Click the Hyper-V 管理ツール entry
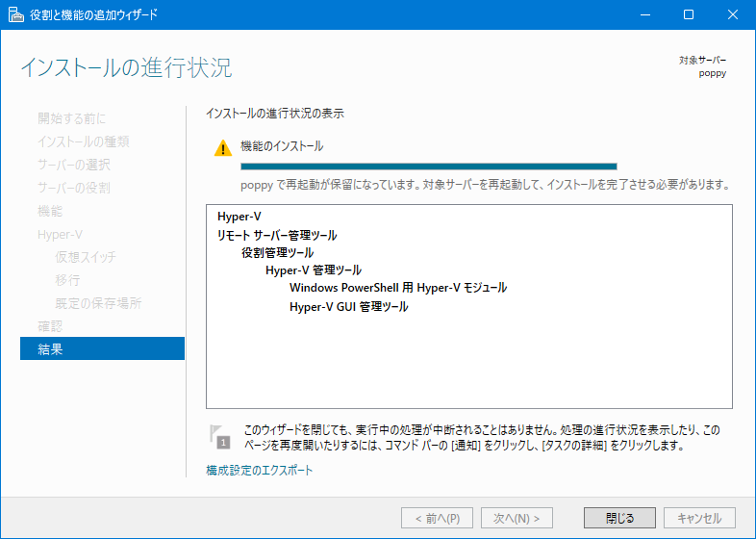Viewport: 756px width, 539px height. pos(314,270)
